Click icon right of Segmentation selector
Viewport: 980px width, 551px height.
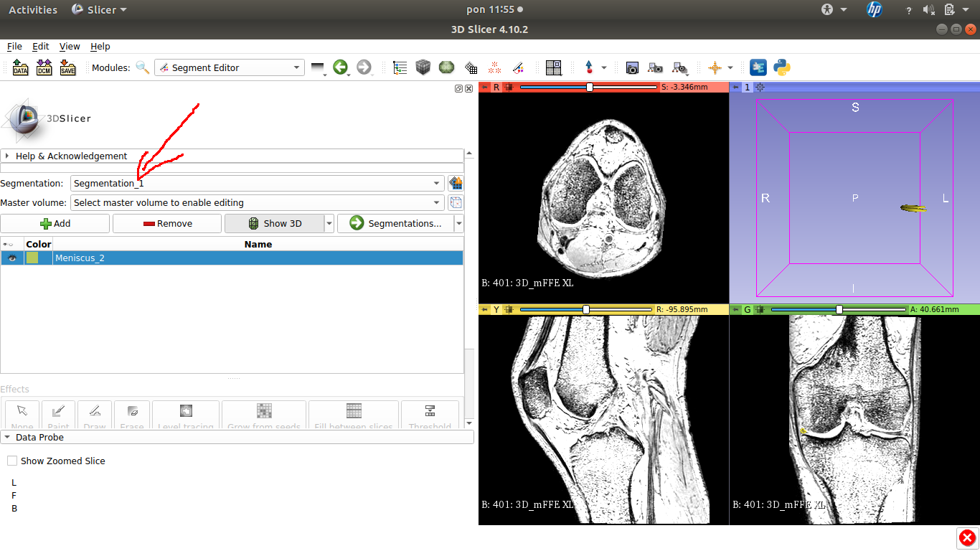coord(456,183)
